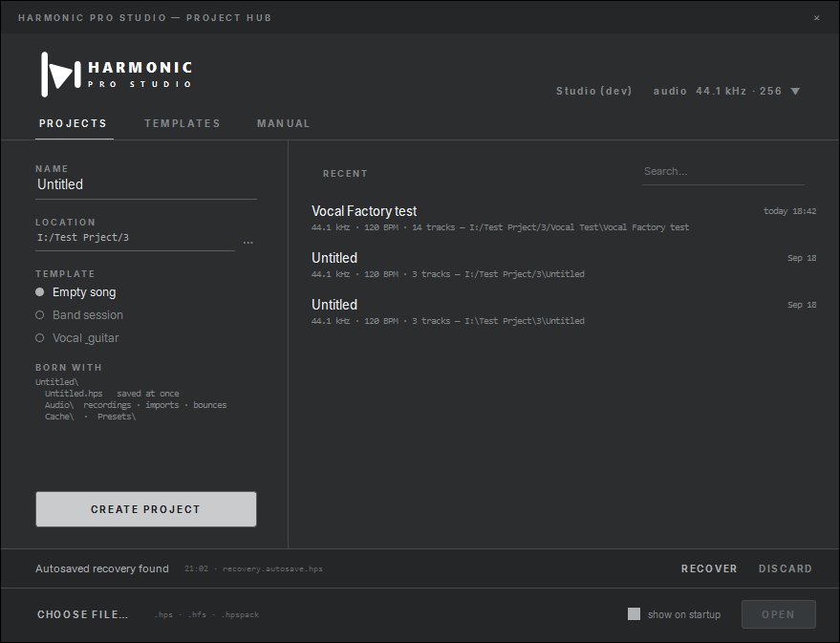
Task: Close the Project Hub window
Action: [x=816, y=17]
